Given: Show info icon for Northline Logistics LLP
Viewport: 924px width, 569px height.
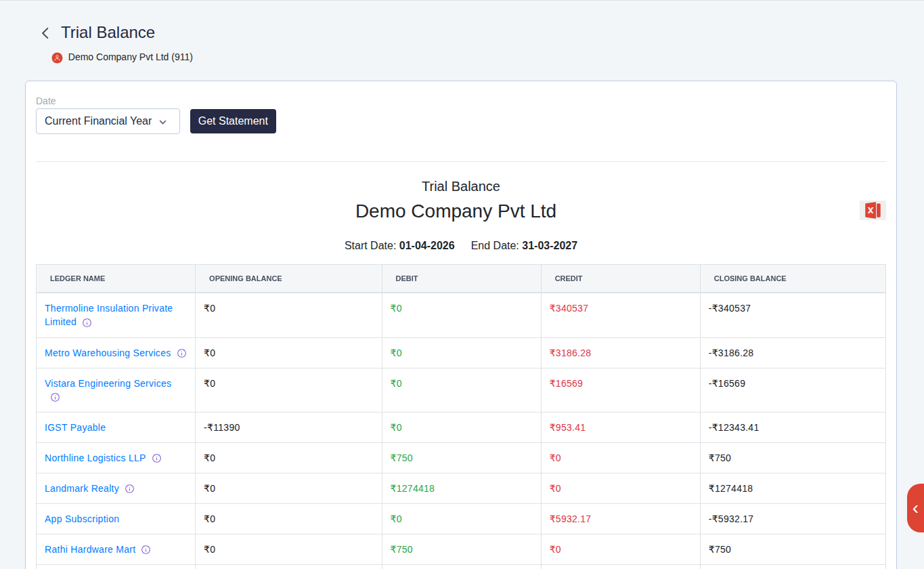Looking at the screenshot, I should click(156, 458).
